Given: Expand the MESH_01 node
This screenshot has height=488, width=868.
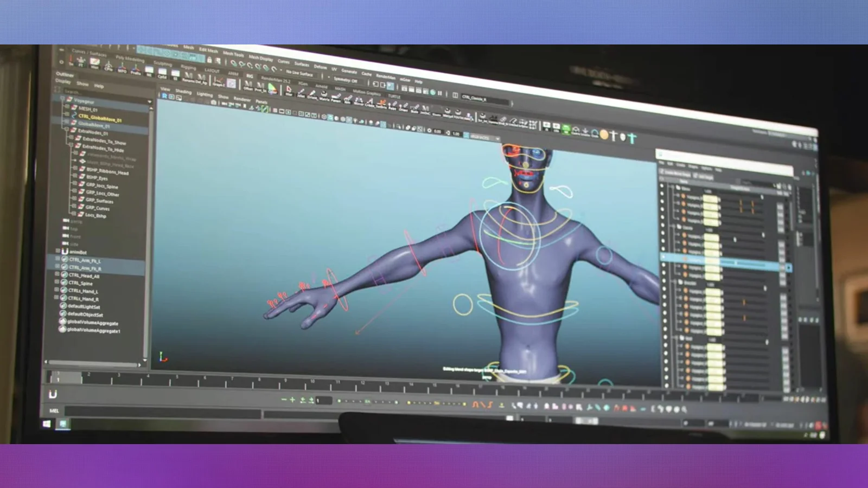Looking at the screenshot, I should click(67, 107).
